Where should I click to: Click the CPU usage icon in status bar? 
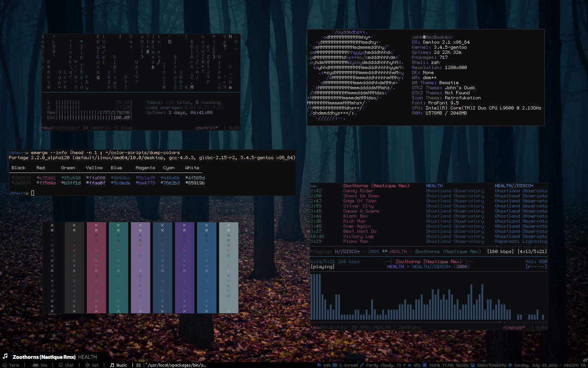425,365
